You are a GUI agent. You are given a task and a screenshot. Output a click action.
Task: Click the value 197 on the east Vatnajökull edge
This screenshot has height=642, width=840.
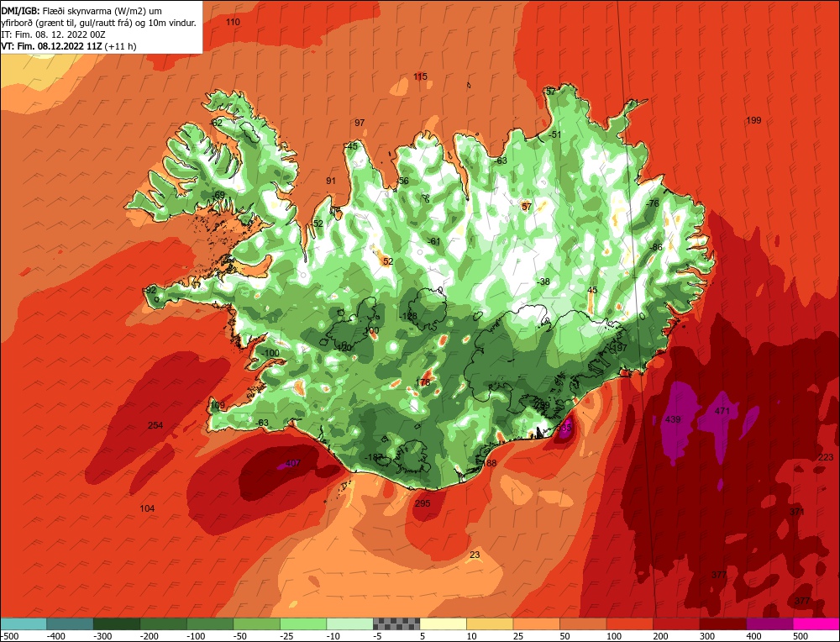pos(619,348)
